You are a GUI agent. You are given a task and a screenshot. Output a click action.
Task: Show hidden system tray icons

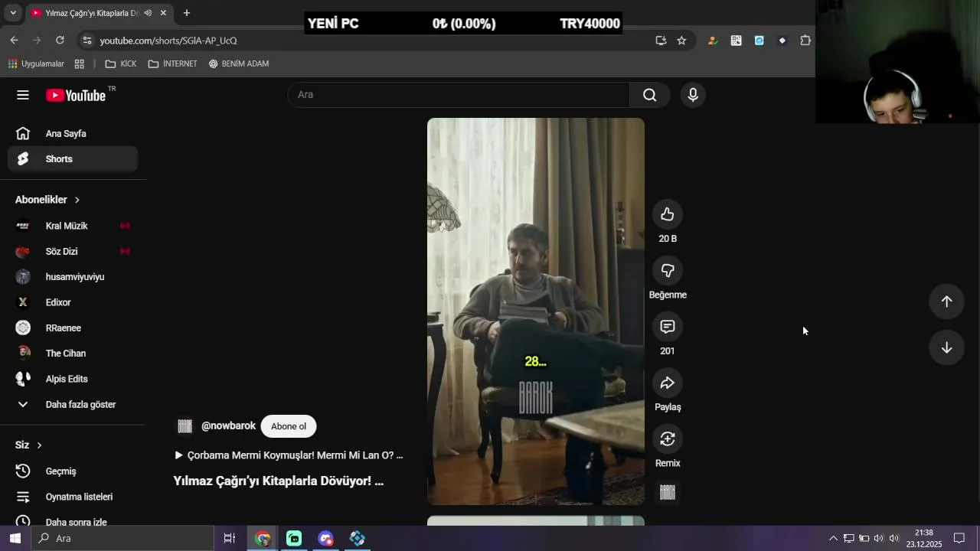833,538
